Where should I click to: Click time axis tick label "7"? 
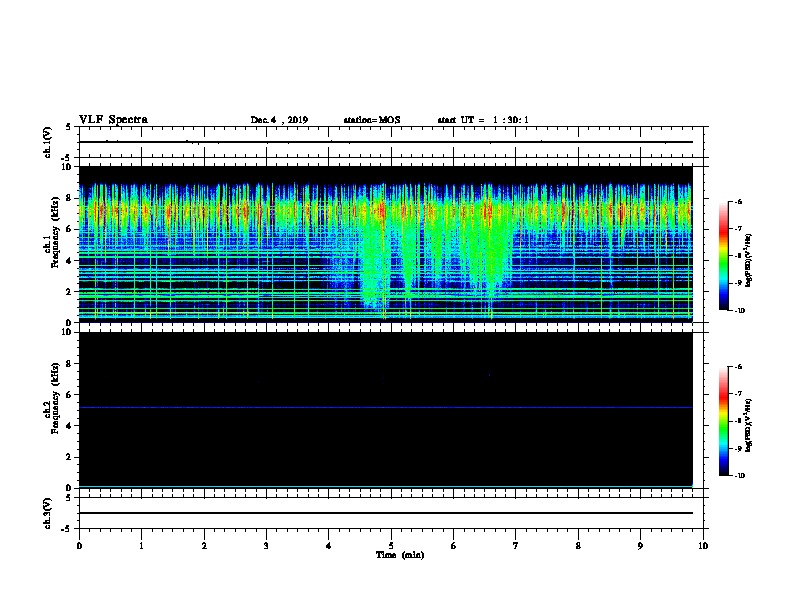click(516, 545)
